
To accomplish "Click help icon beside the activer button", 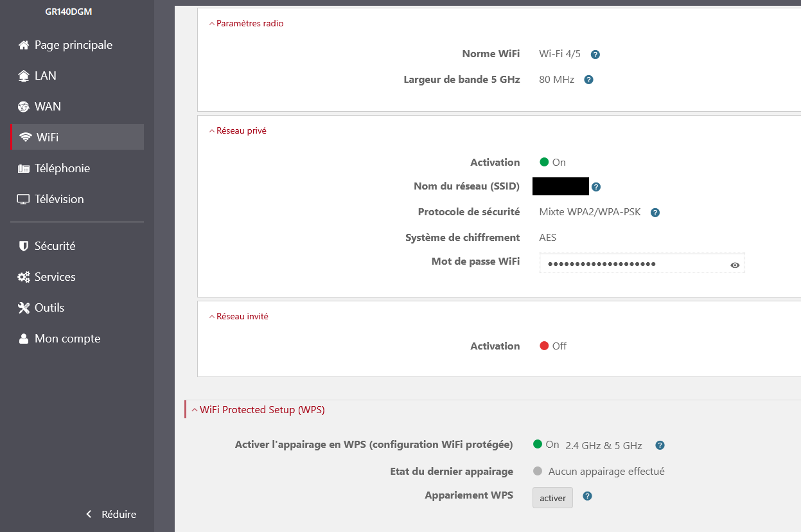I will click(587, 497).
